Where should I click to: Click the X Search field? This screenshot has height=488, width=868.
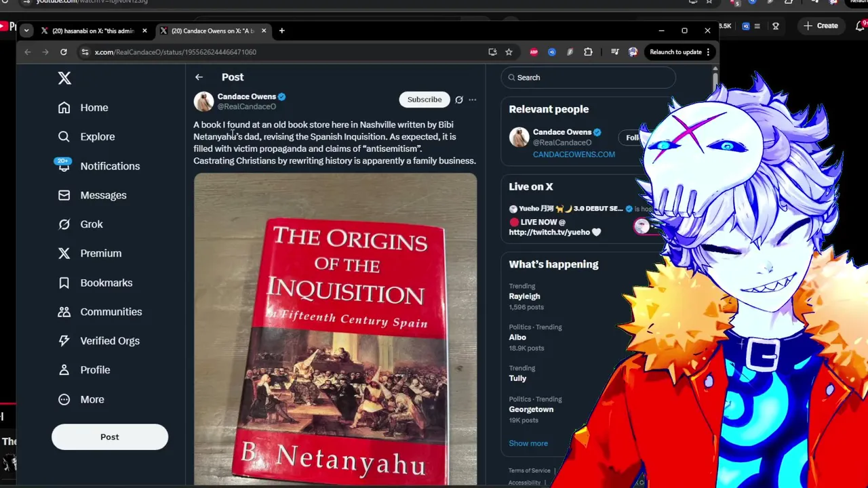(x=589, y=77)
